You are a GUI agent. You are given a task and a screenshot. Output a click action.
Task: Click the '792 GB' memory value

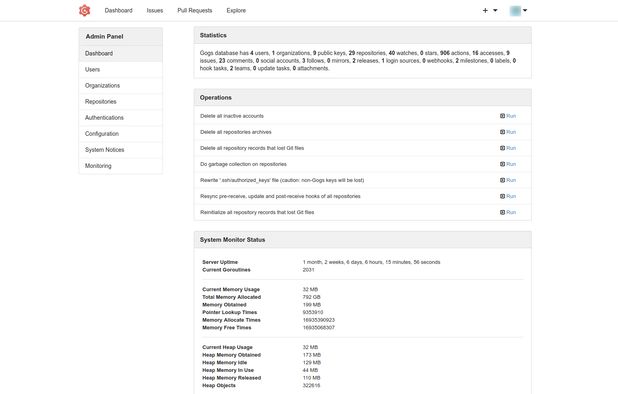[311, 297]
